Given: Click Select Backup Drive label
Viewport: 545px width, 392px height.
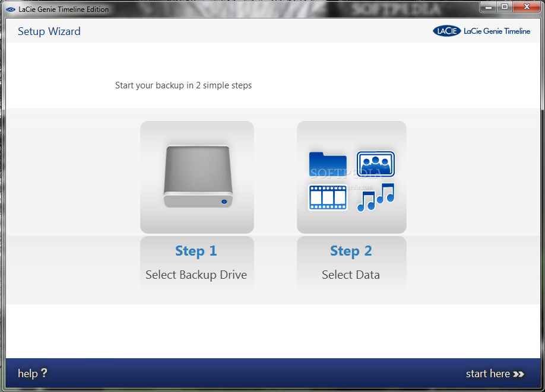Looking at the screenshot, I should (196, 275).
